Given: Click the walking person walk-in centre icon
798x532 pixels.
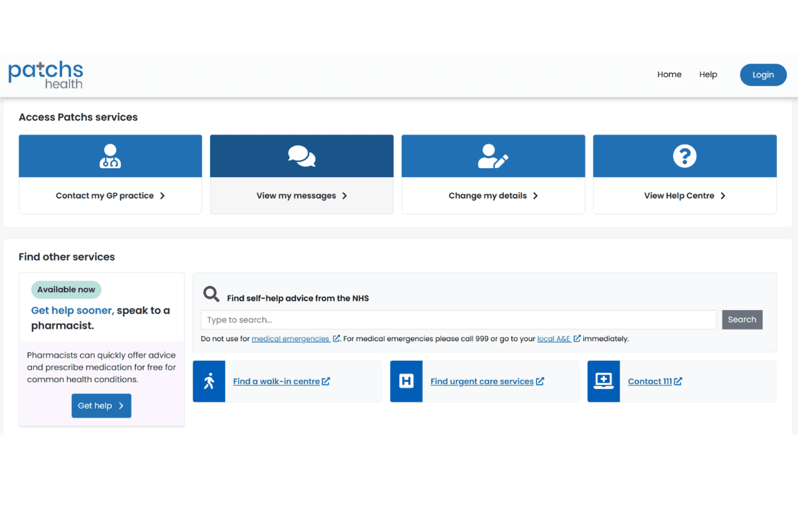Looking at the screenshot, I should click(209, 382).
